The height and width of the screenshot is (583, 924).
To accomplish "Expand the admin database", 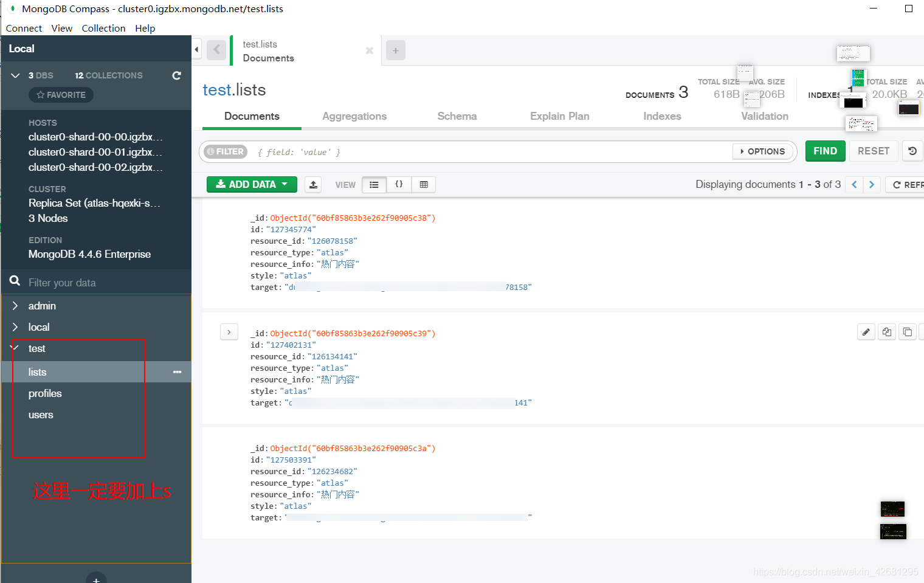I will (15, 306).
